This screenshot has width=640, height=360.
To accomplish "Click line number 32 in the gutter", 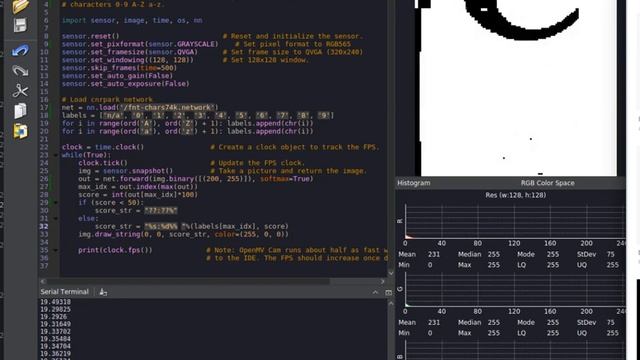I will (44, 227).
